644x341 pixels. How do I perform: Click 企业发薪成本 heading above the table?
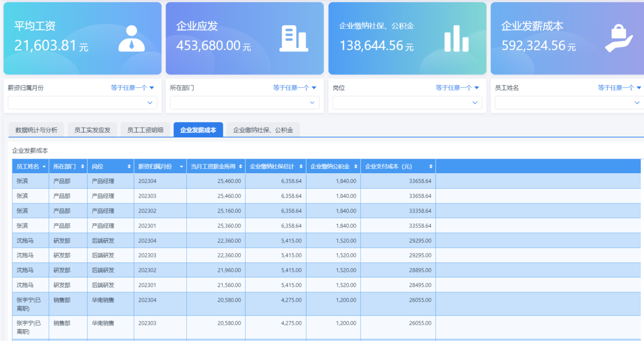[30, 151]
